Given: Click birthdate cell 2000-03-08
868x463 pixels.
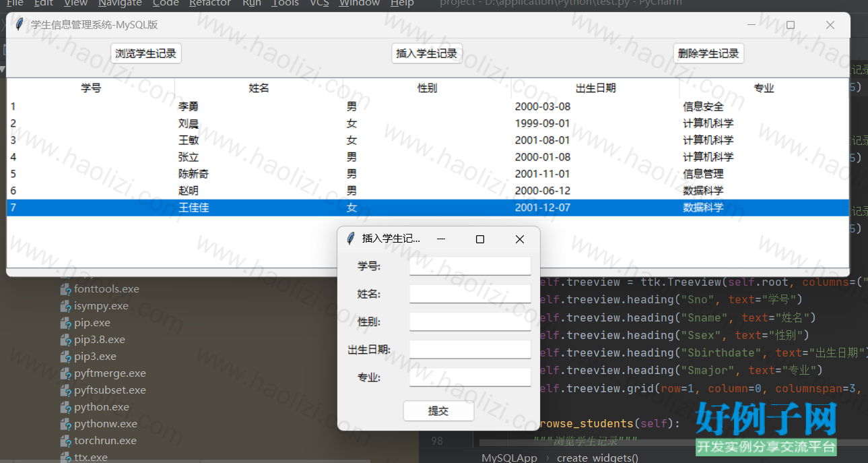Looking at the screenshot, I should pyautogui.click(x=543, y=106).
